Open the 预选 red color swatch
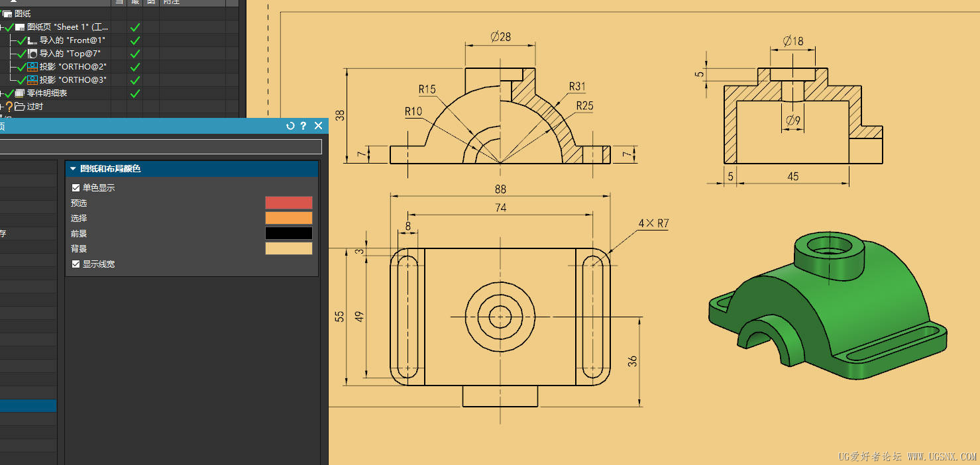 [x=289, y=203]
